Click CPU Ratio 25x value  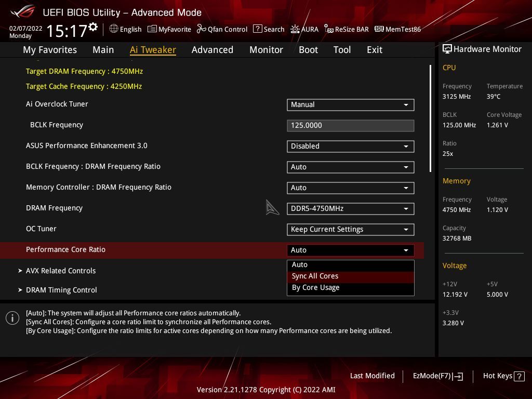coord(447,154)
